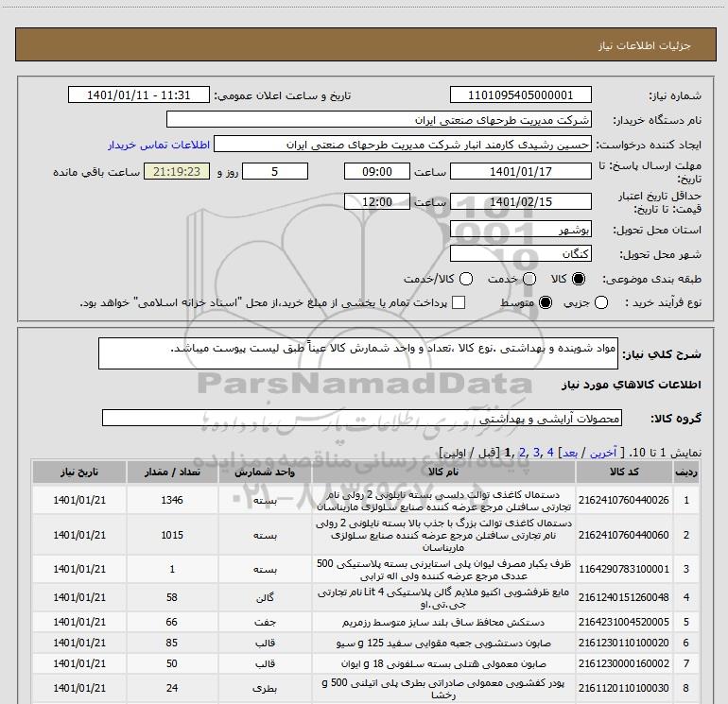Click the واحد شمارش column header

(265, 472)
